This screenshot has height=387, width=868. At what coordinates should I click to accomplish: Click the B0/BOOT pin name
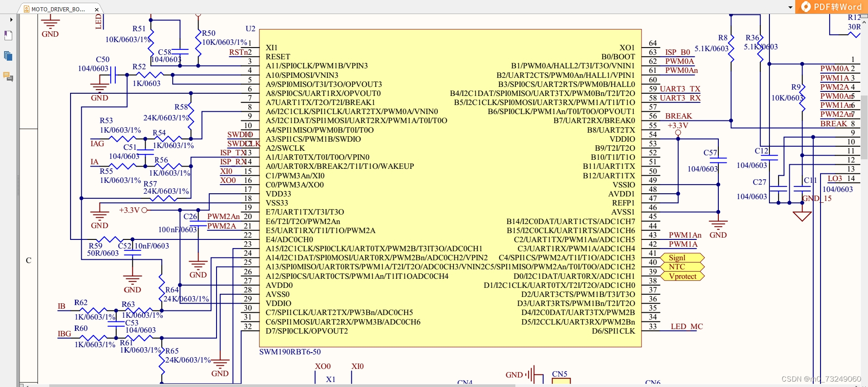click(618, 57)
